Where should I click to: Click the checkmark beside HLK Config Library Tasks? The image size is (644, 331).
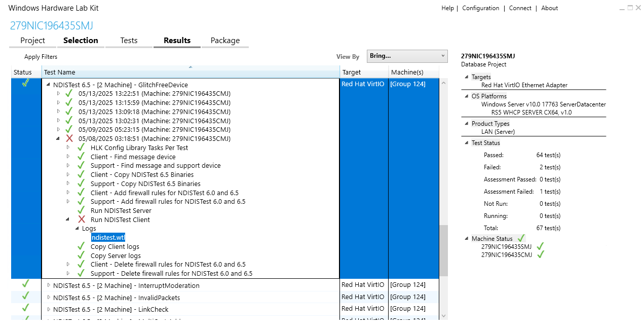pyautogui.click(x=81, y=148)
